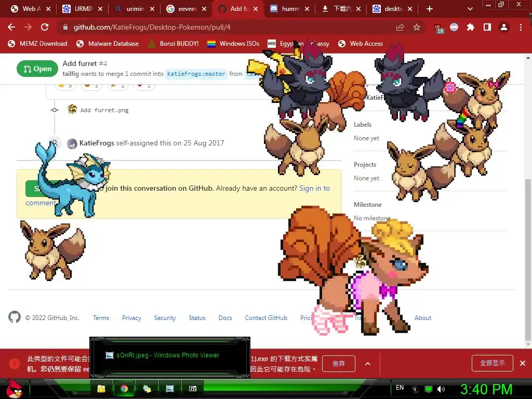Screen dimensions: 532x399
Task: Click KatieFrogs avatar in timeline
Action: point(72,144)
